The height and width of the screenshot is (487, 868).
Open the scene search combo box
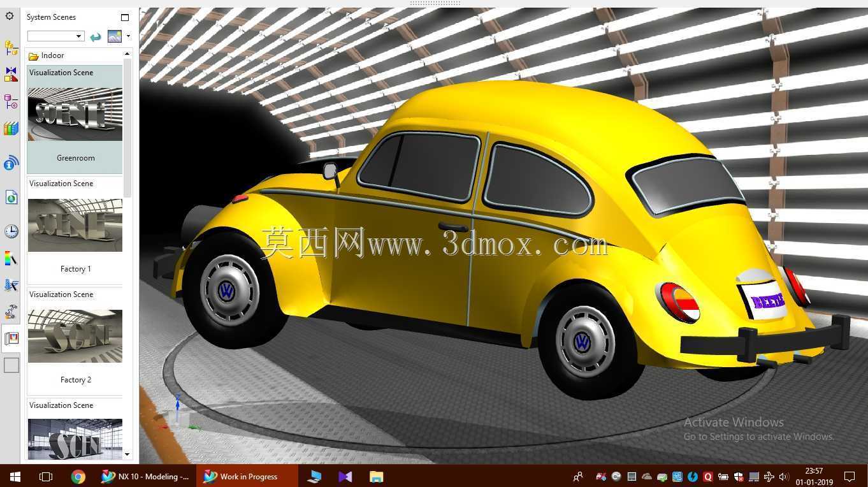(55, 36)
